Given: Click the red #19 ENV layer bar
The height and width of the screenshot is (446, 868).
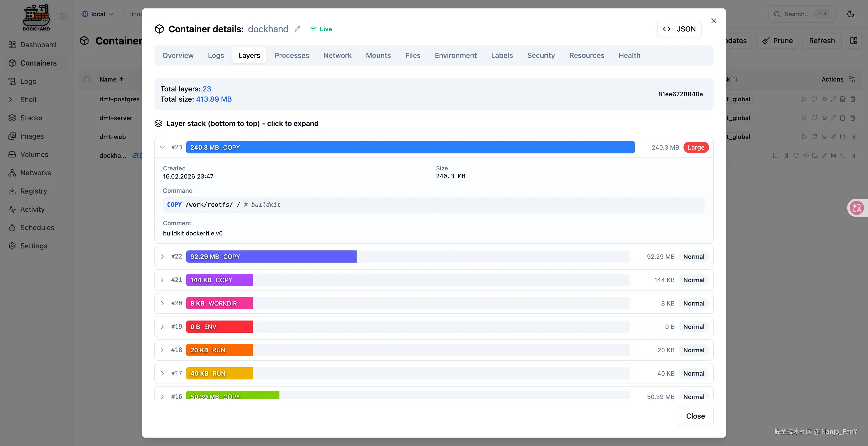Looking at the screenshot, I should coord(219,327).
